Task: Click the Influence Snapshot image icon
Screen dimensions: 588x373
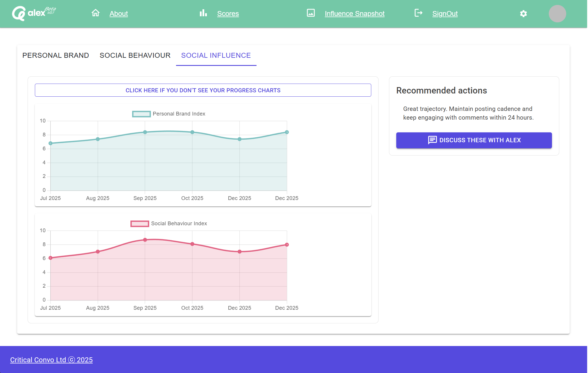Action: pyautogui.click(x=311, y=13)
